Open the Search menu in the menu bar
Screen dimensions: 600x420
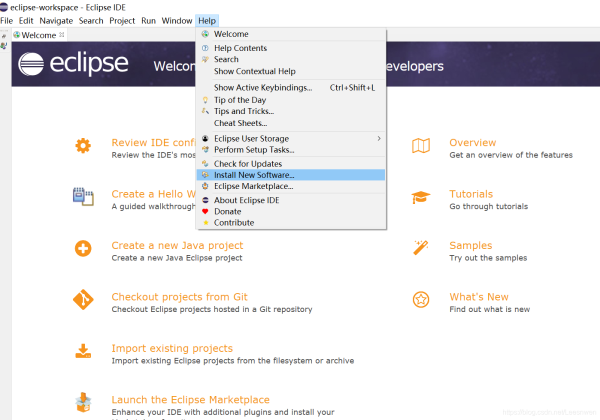tap(91, 21)
